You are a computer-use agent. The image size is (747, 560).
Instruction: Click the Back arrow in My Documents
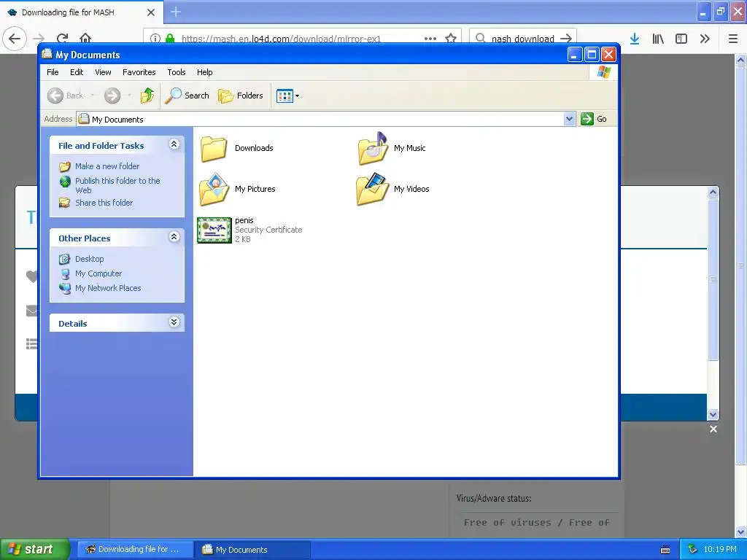coord(55,96)
